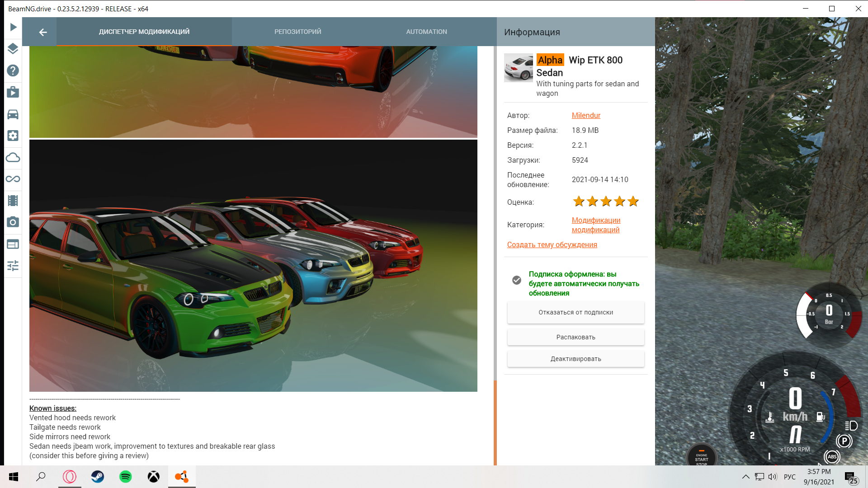Open Steam from taskbar
The image size is (868, 488).
pos(98,477)
